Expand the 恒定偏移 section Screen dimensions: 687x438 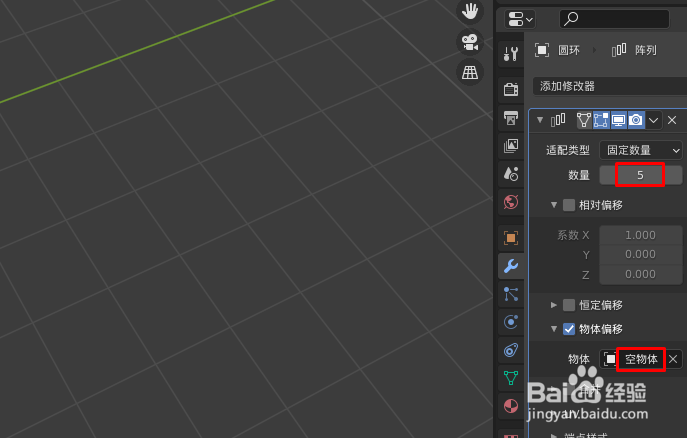tap(554, 305)
